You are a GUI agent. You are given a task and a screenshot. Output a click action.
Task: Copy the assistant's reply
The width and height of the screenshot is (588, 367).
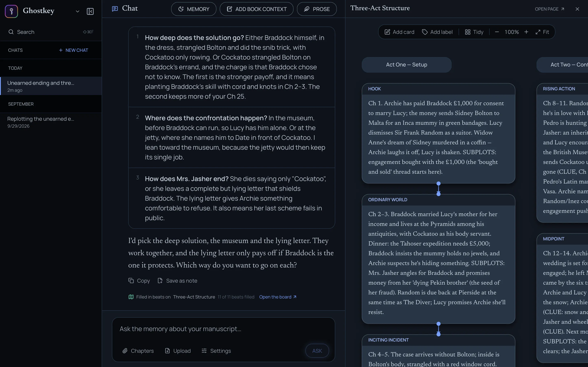coord(139,281)
